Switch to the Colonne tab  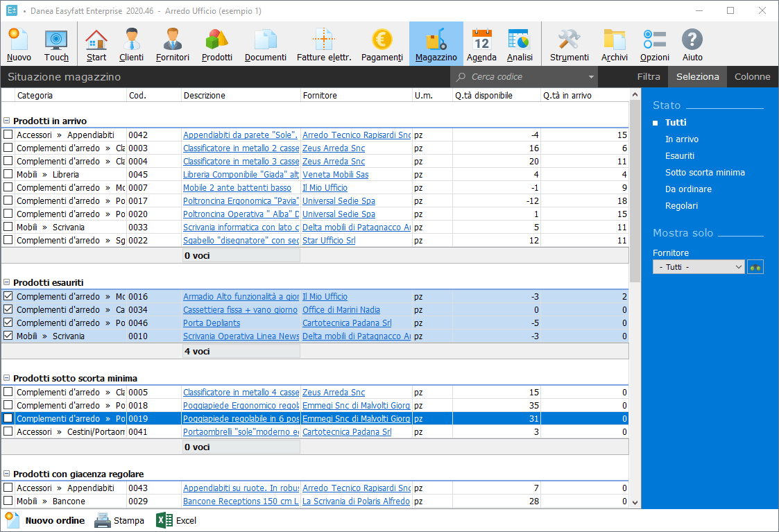coord(752,76)
